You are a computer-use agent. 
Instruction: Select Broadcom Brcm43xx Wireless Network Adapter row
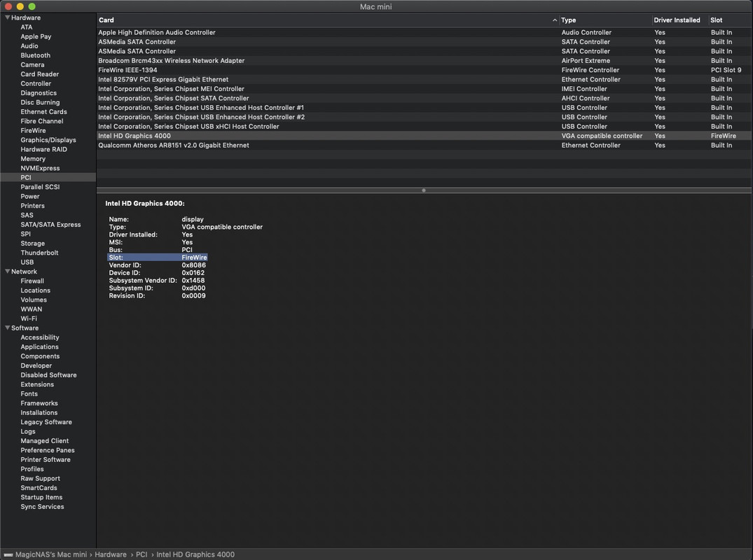pos(424,61)
